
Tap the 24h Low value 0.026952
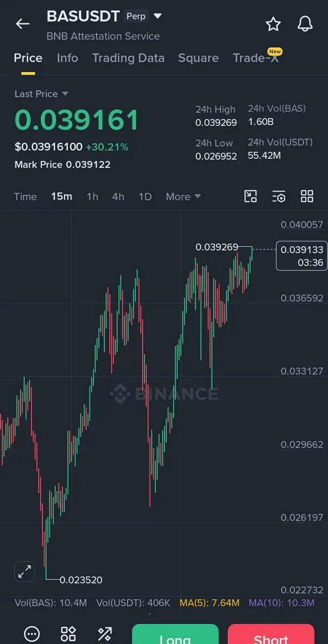coord(216,156)
